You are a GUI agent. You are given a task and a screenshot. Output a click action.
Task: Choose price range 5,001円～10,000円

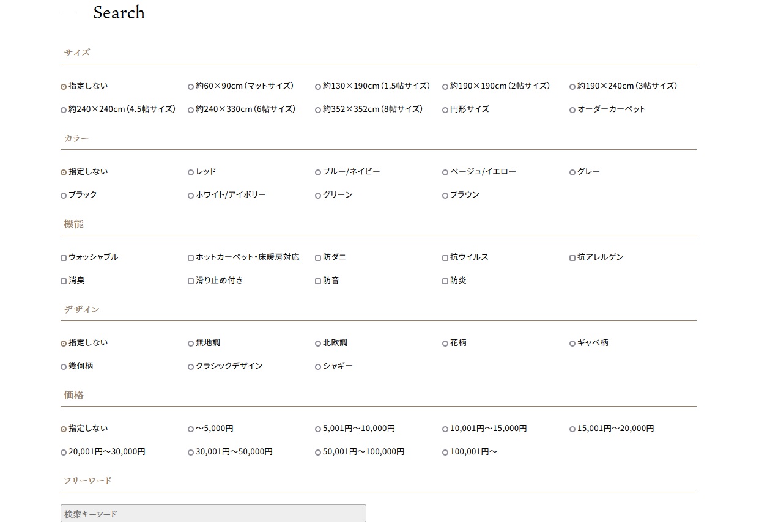pos(318,429)
